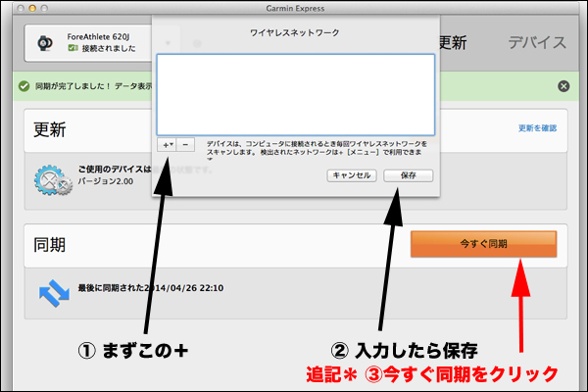
Task: Switch to the 更新 tab at top
Action: 453,42
